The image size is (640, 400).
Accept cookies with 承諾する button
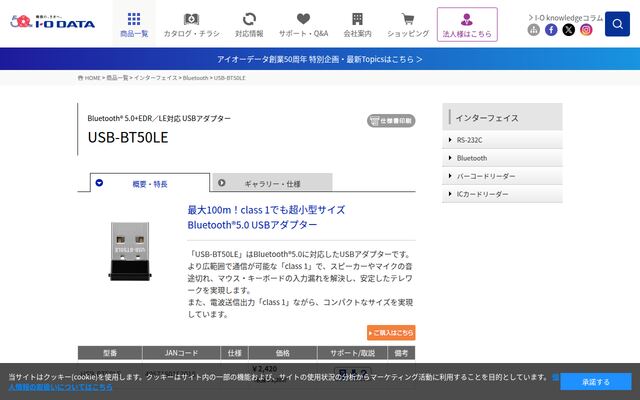pos(596,382)
